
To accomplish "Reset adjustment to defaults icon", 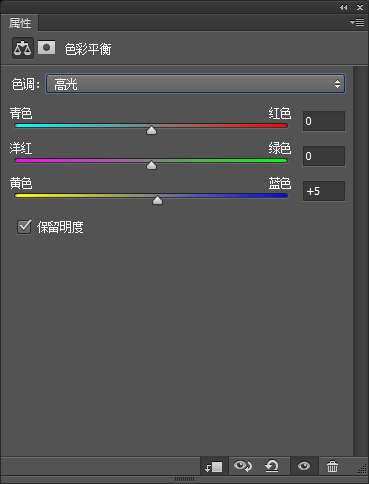I will click(272, 466).
